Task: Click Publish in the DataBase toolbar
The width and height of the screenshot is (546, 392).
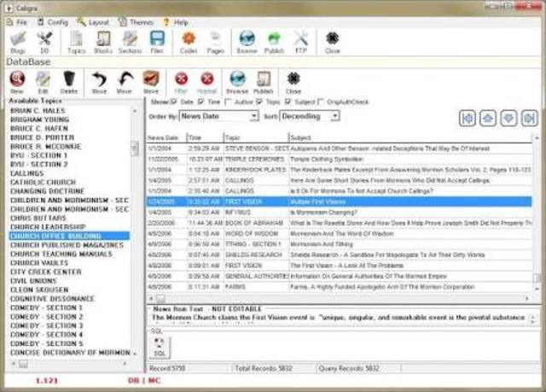Action: tap(264, 83)
